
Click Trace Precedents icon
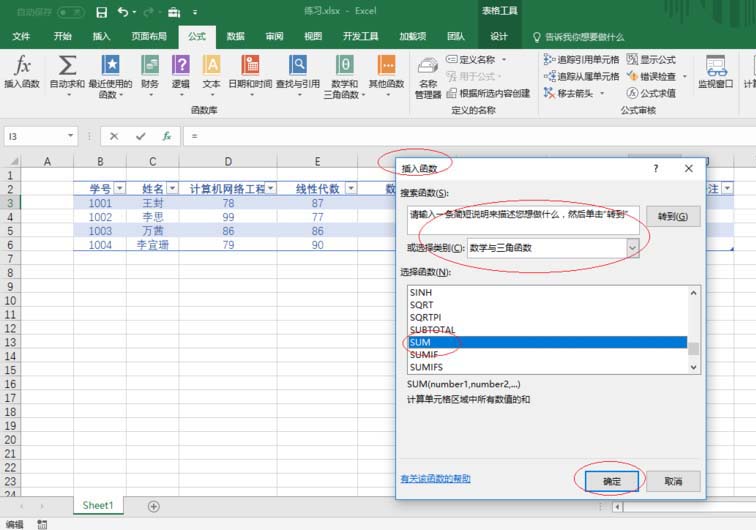(549, 59)
